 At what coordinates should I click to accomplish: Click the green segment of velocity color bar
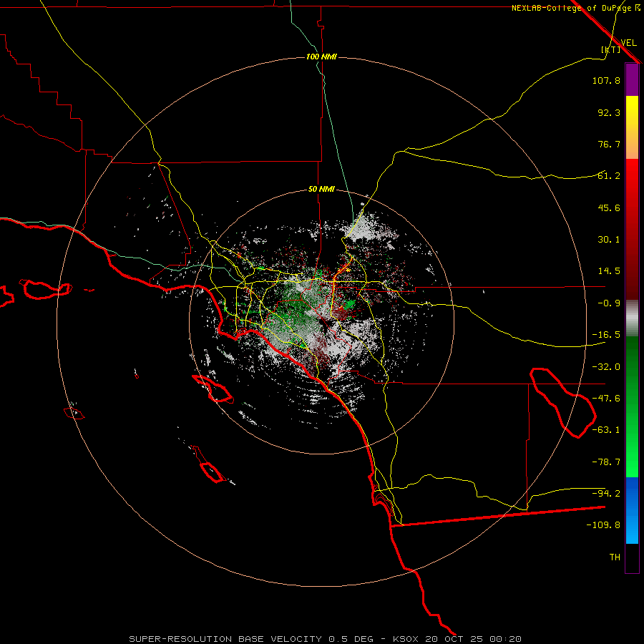click(632, 406)
